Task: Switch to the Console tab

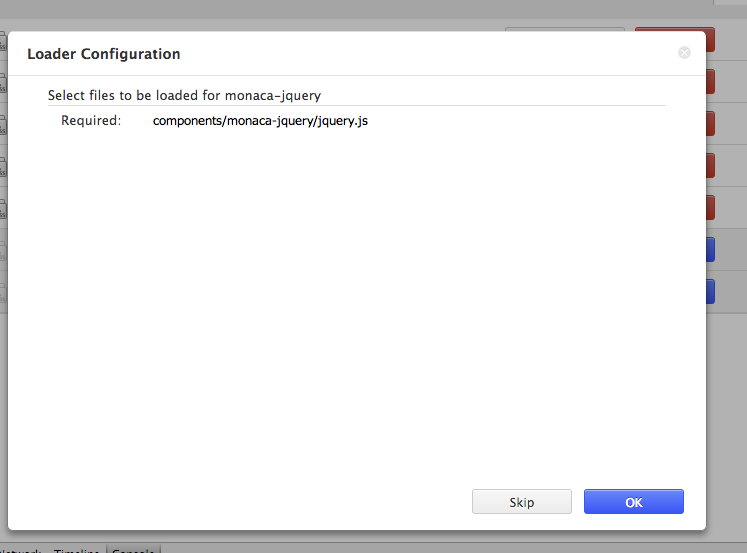Action: (133, 550)
